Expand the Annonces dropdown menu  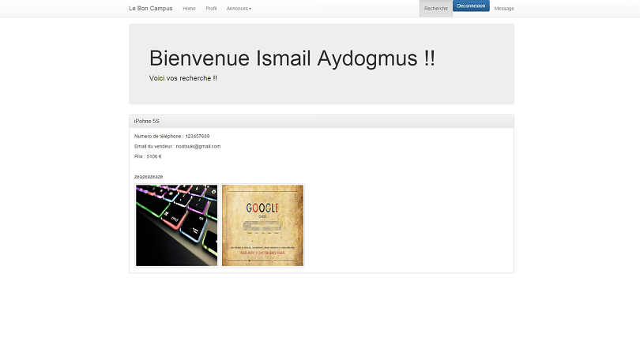[239, 8]
